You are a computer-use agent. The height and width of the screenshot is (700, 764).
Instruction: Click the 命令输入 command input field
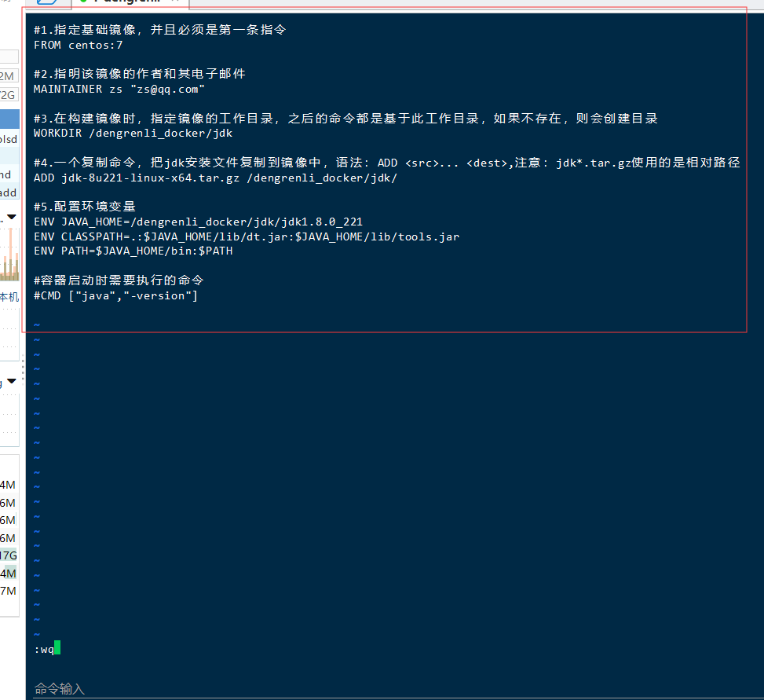397,689
